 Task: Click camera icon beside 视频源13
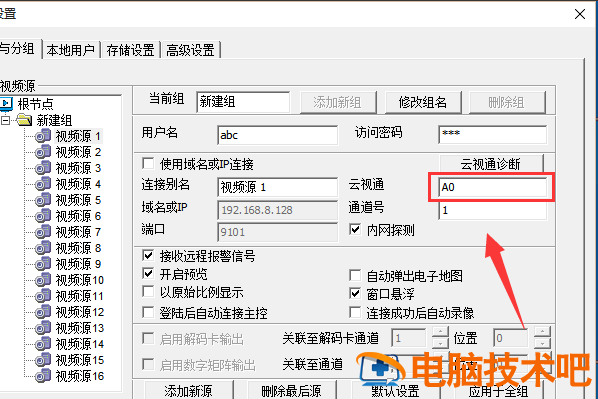click(43, 328)
